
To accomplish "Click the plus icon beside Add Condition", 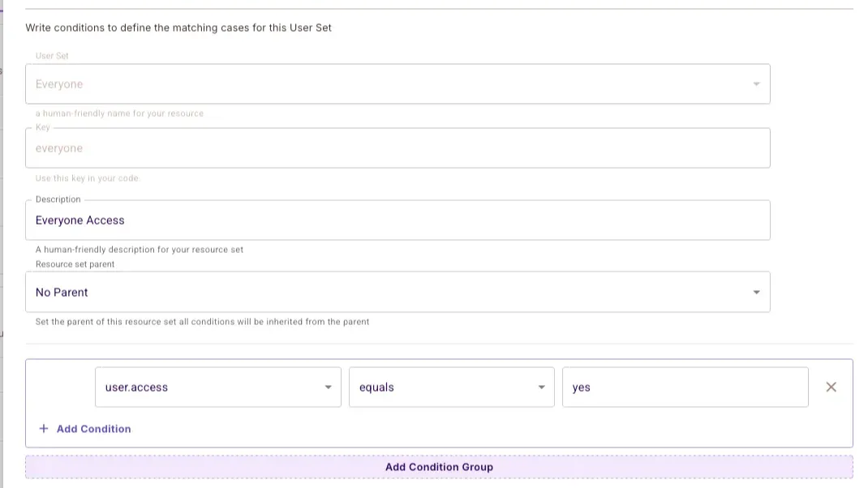I will click(44, 429).
